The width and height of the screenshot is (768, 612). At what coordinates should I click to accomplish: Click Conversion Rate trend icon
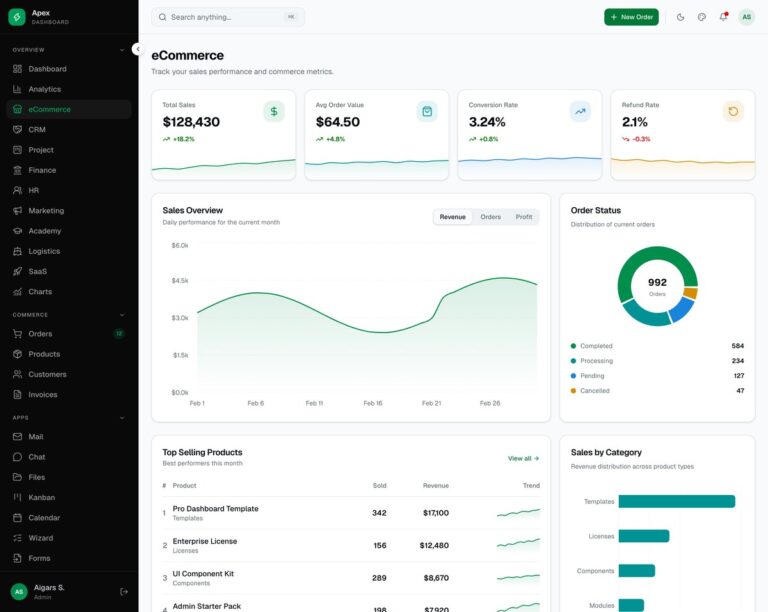click(580, 112)
